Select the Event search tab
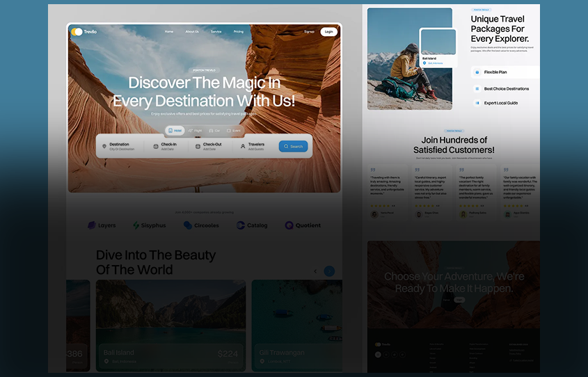 (234, 130)
